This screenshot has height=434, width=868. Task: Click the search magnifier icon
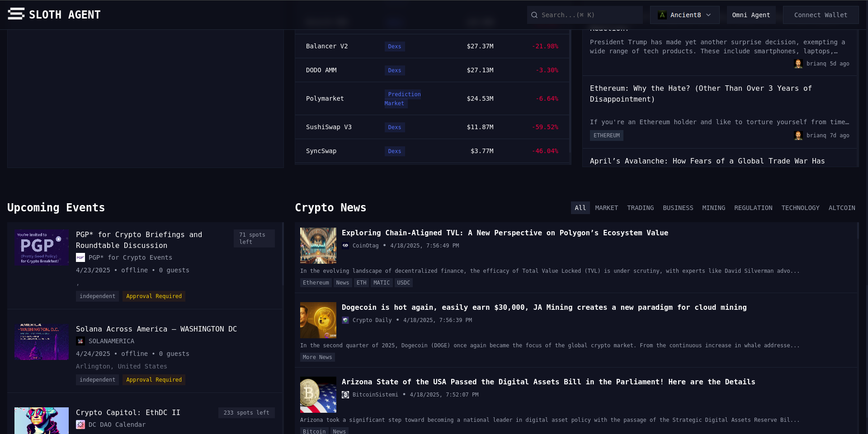pos(534,15)
